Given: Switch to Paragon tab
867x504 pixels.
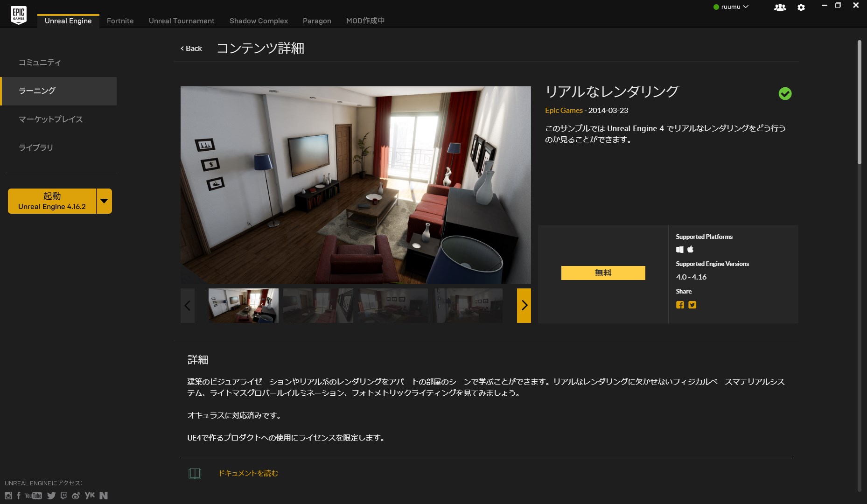Looking at the screenshot, I should click(x=317, y=21).
